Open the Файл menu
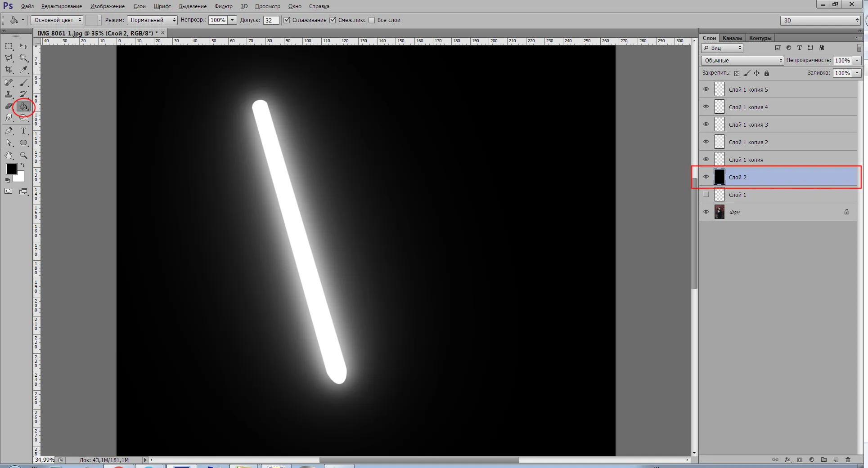The width and height of the screenshot is (868, 468). [27, 6]
